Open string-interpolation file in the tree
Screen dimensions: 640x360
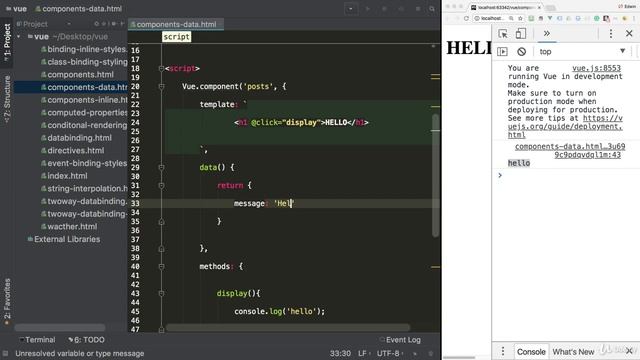(x=84, y=189)
